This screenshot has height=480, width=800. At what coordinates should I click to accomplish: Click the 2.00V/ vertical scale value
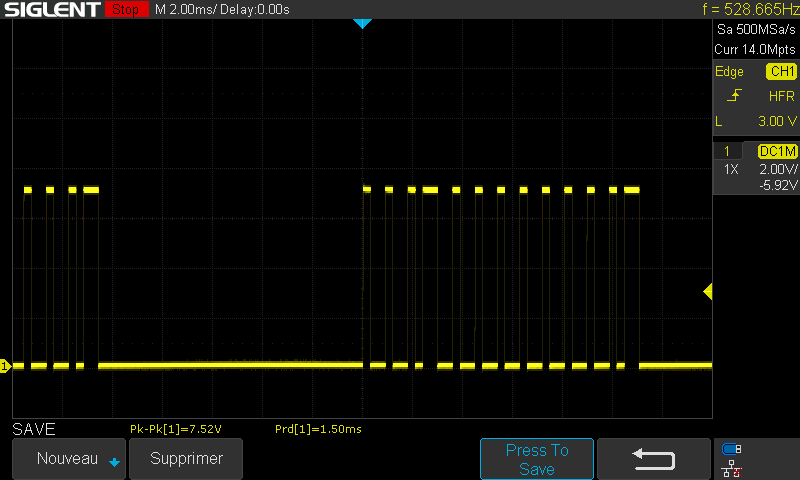click(x=778, y=169)
